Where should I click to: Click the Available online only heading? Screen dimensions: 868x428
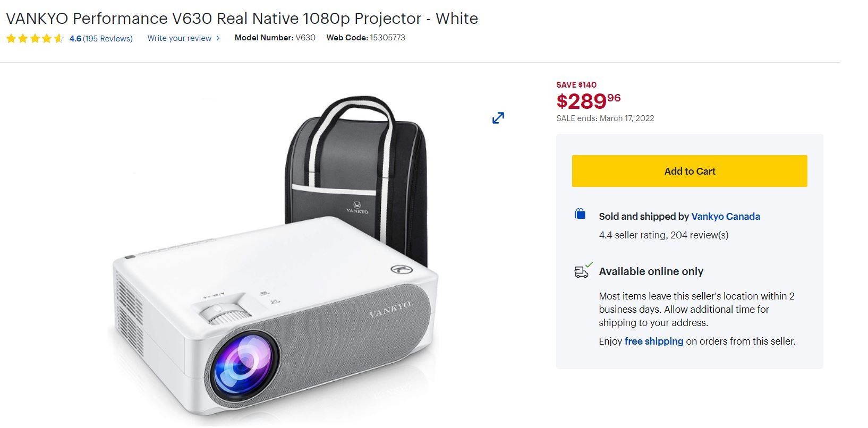click(x=651, y=271)
